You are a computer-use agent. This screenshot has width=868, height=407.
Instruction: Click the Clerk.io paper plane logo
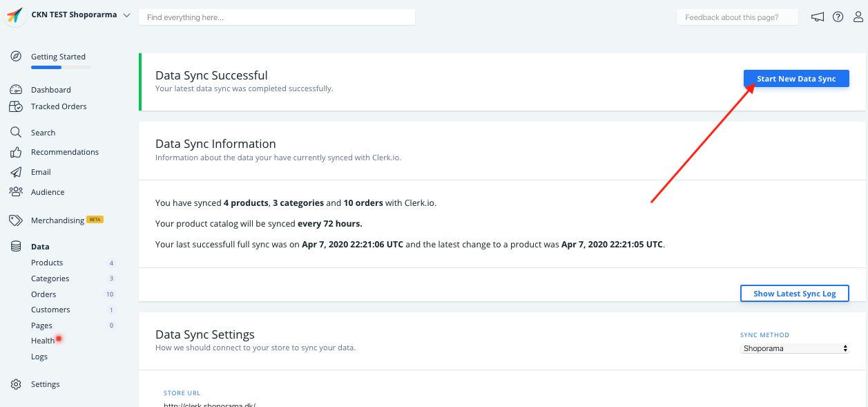(15, 16)
